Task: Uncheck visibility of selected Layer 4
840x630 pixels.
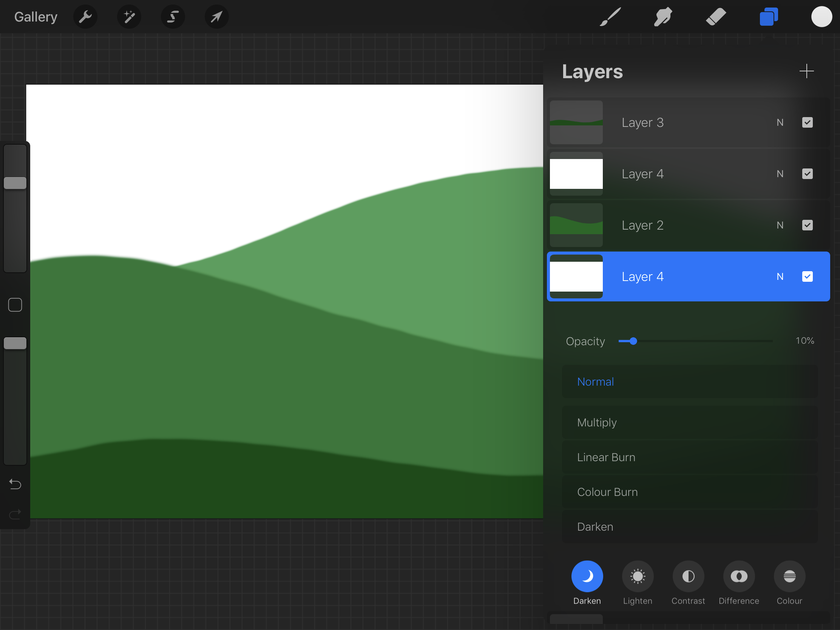Action: (x=807, y=276)
